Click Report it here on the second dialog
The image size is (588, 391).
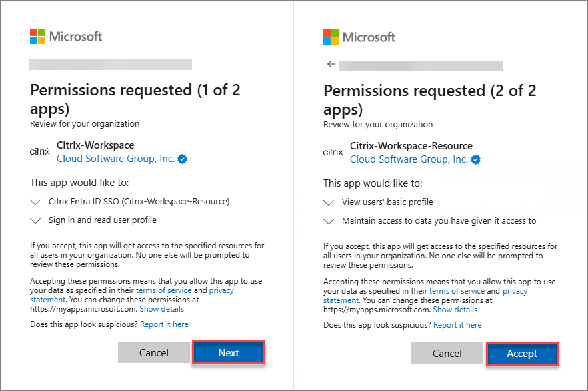[457, 324]
